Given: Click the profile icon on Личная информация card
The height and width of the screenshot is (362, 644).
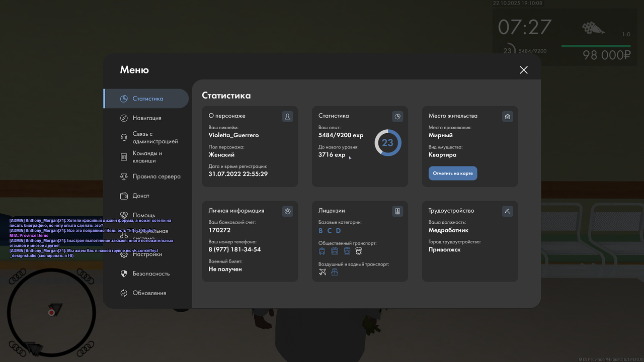Looking at the screenshot, I should 287,211.
